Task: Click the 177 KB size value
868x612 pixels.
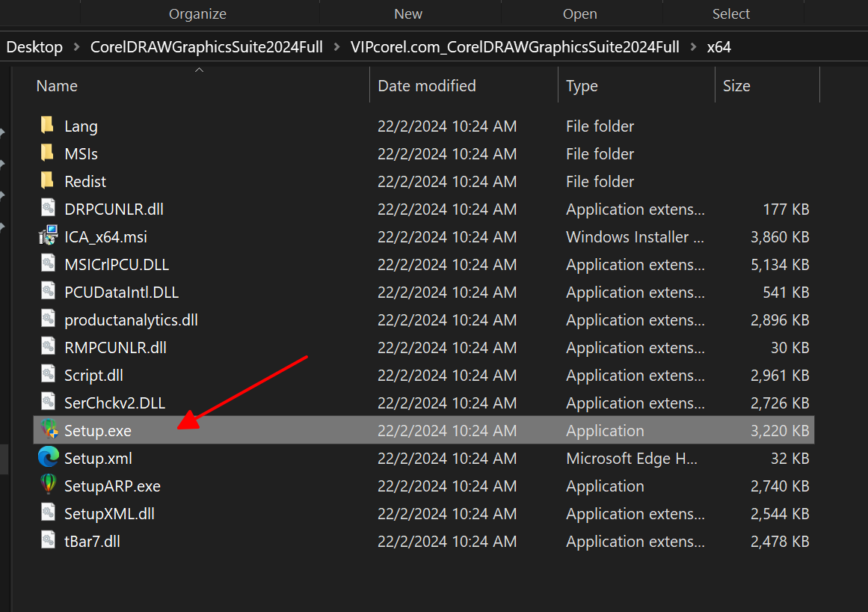Action: (x=786, y=209)
